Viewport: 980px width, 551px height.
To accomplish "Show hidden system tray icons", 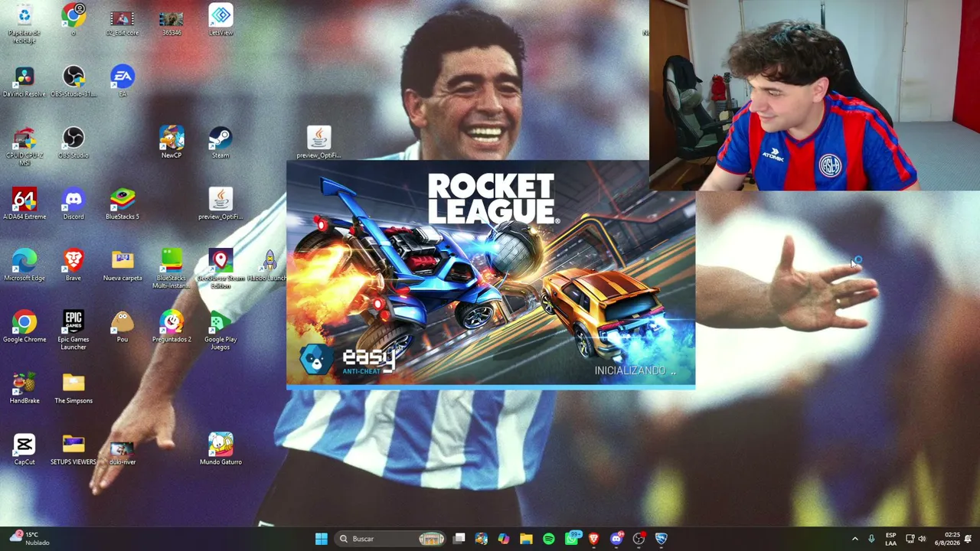I will coord(855,539).
